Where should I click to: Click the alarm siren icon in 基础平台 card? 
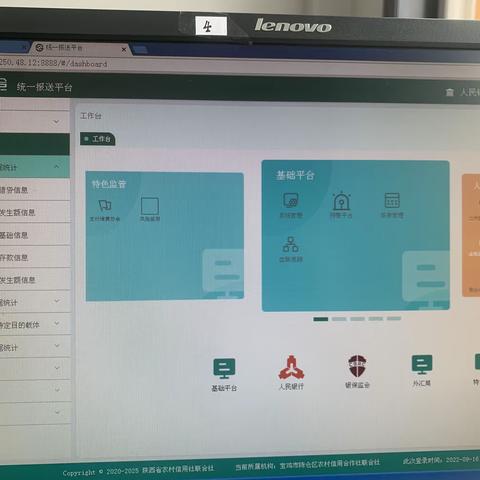pyautogui.click(x=341, y=201)
